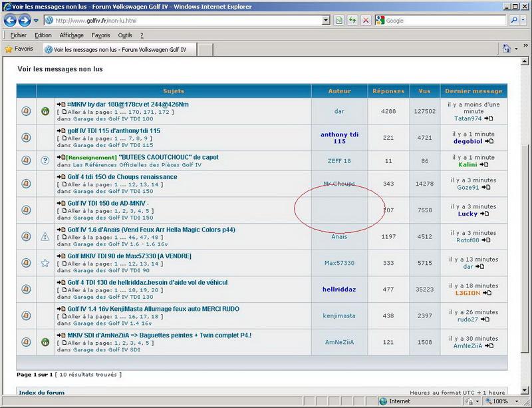532x408 pixels.
Task: Open author profile anthony tdi 115
Action: click(340, 138)
